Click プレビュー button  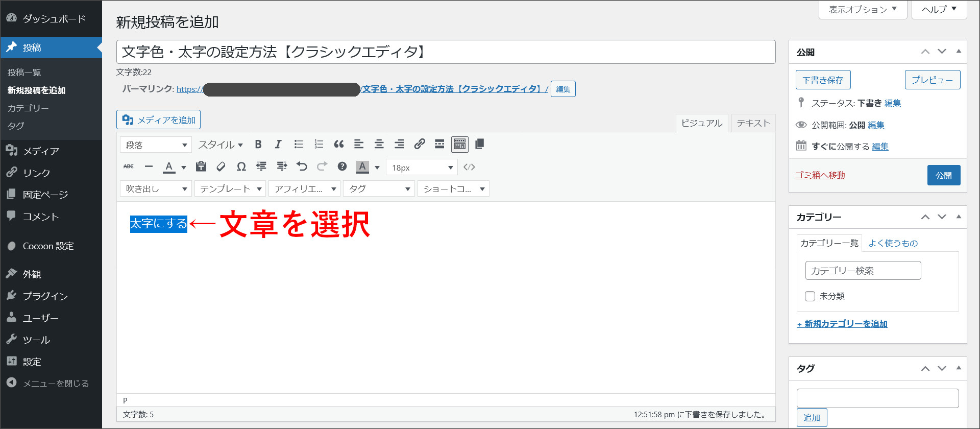(933, 80)
